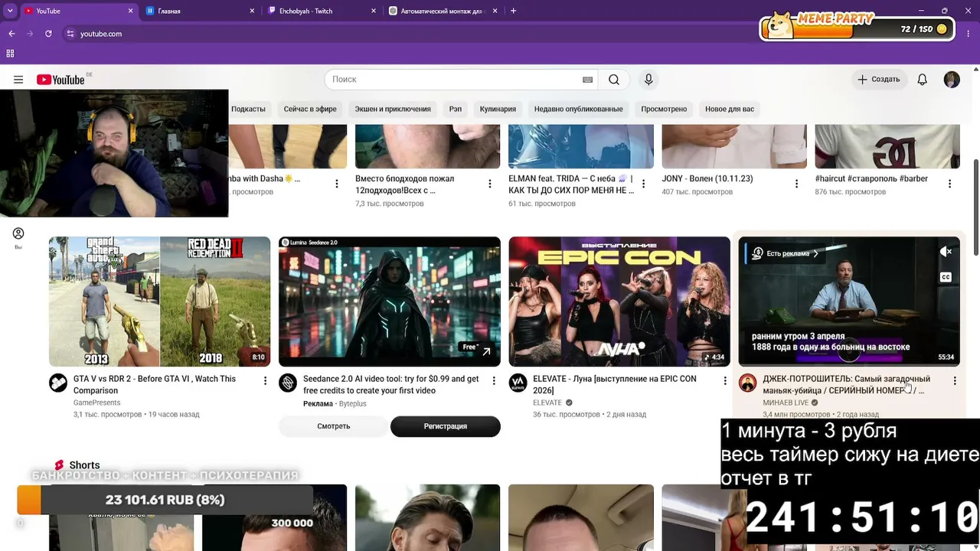Open the GamePresents channel name link

click(x=96, y=403)
